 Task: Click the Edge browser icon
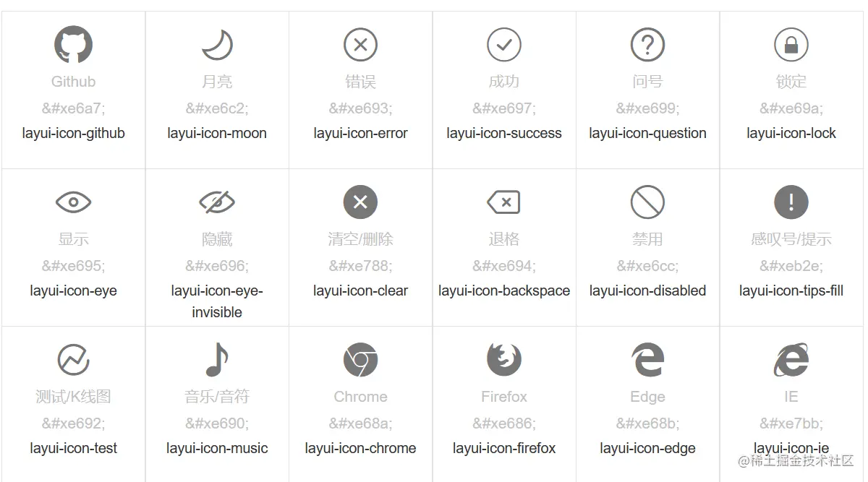[x=647, y=360]
